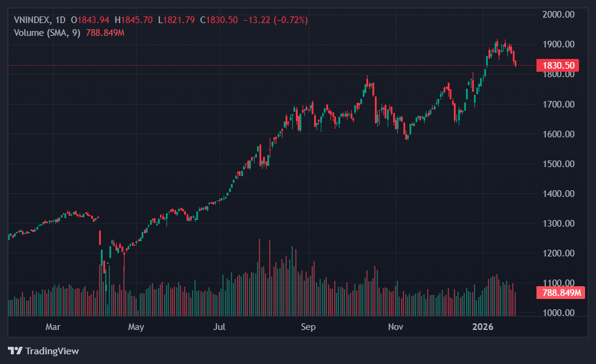Click the close value C1830.50
The image size is (596, 364).
[x=219, y=20]
